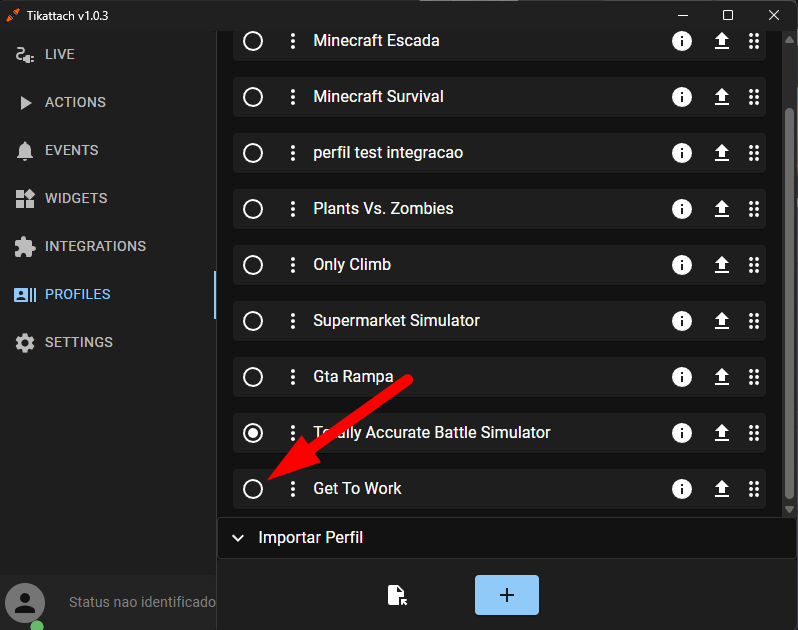Click the Status nao identificado text
Screen dimensions: 798x630
(x=142, y=603)
